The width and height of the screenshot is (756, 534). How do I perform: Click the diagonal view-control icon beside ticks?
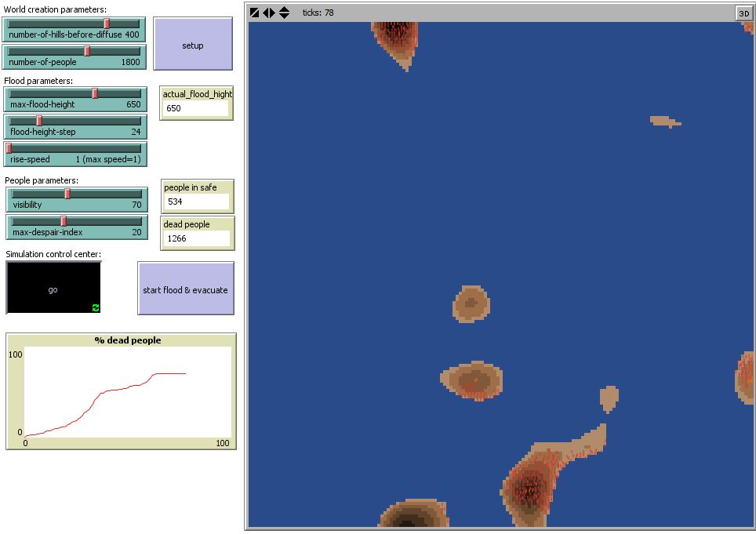pyautogui.click(x=255, y=13)
